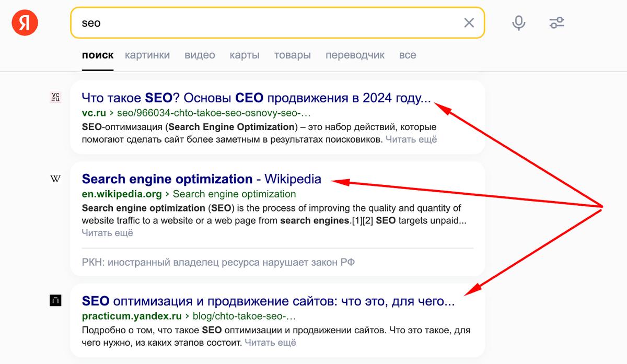Click Practicum snippet starting 'Подробно о том'
627x364 pixels.
coord(277,337)
